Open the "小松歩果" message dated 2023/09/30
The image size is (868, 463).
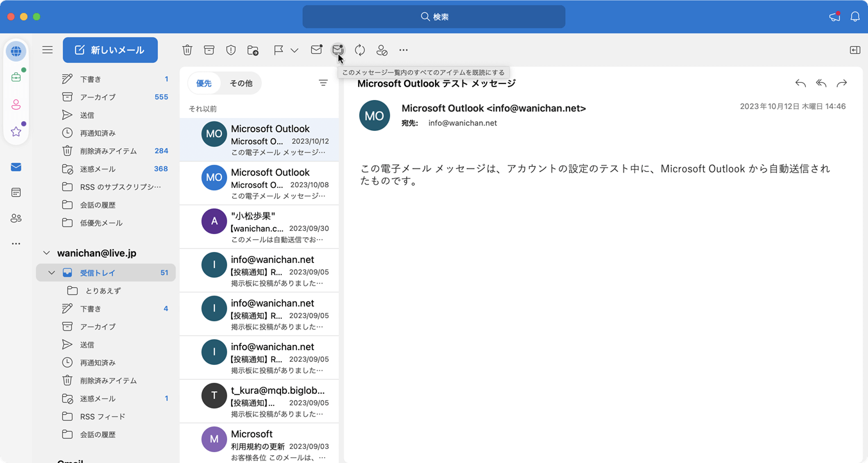pyautogui.click(x=259, y=227)
